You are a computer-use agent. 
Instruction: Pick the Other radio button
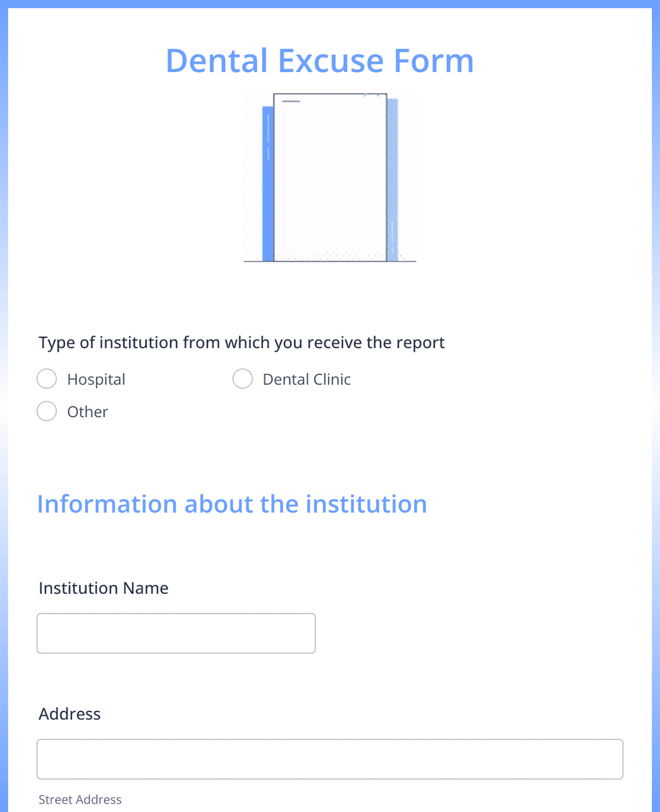point(47,411)
